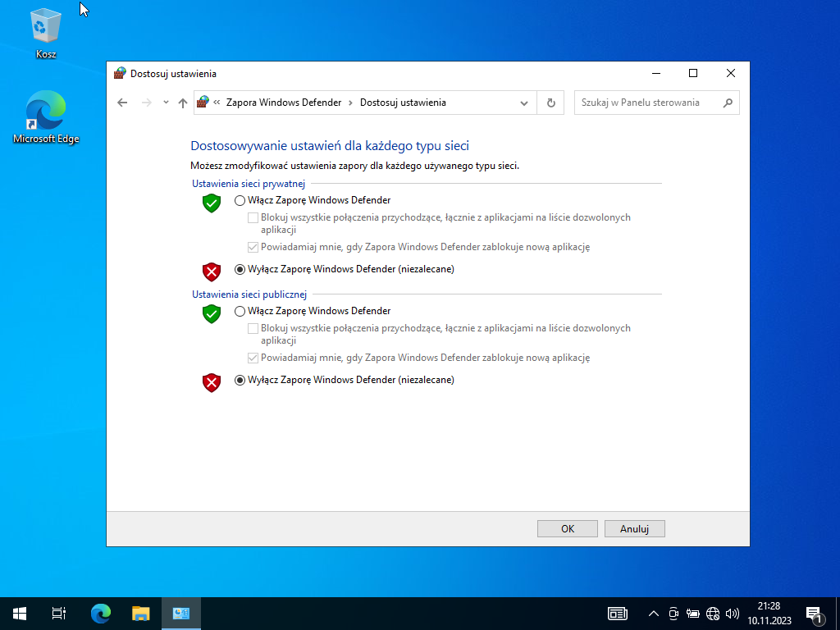Toggle Powiadamiaj mnie checkbox under private network

click(253, 247)
